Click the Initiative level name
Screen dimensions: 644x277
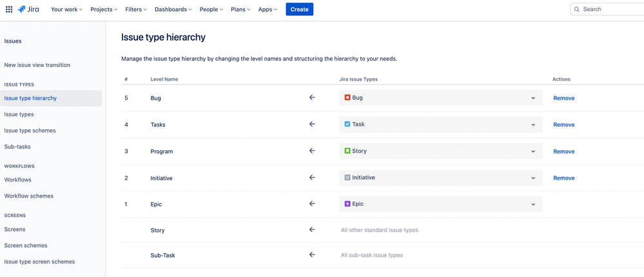pos(161,178)
